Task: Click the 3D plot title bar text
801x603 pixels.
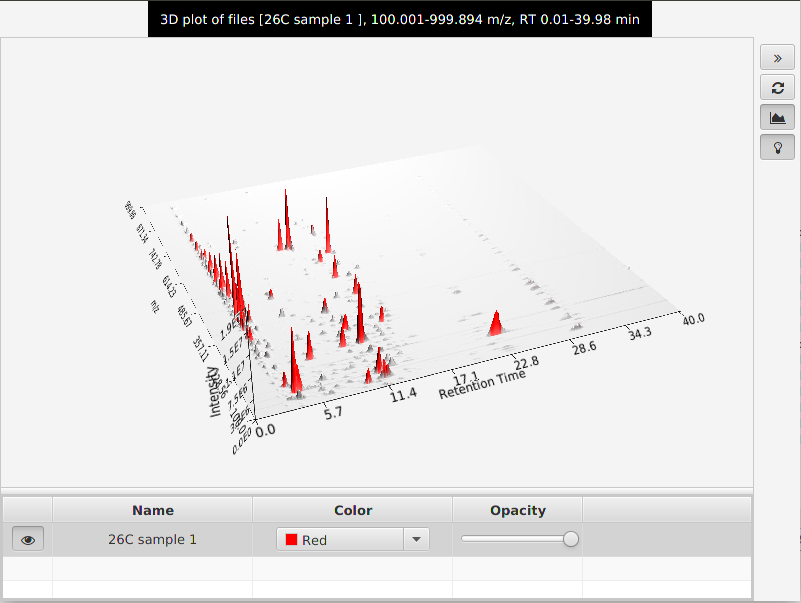Action: (400, 19)
